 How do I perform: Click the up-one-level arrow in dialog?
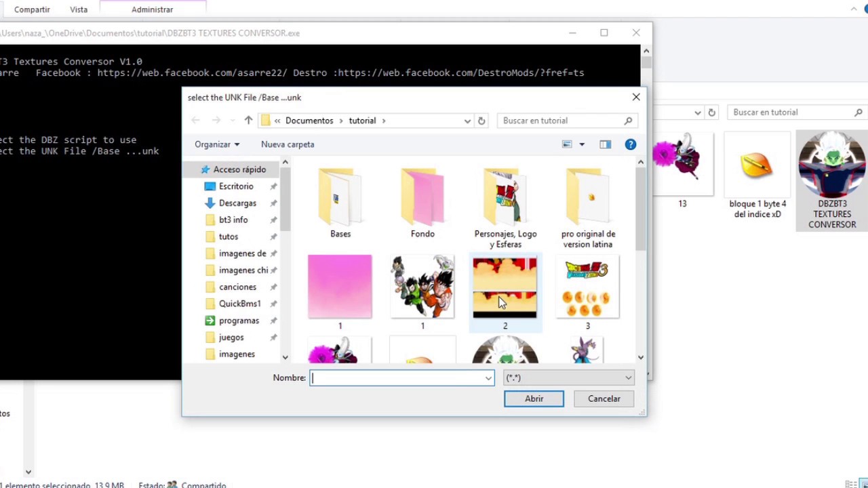tap(248, 121)
